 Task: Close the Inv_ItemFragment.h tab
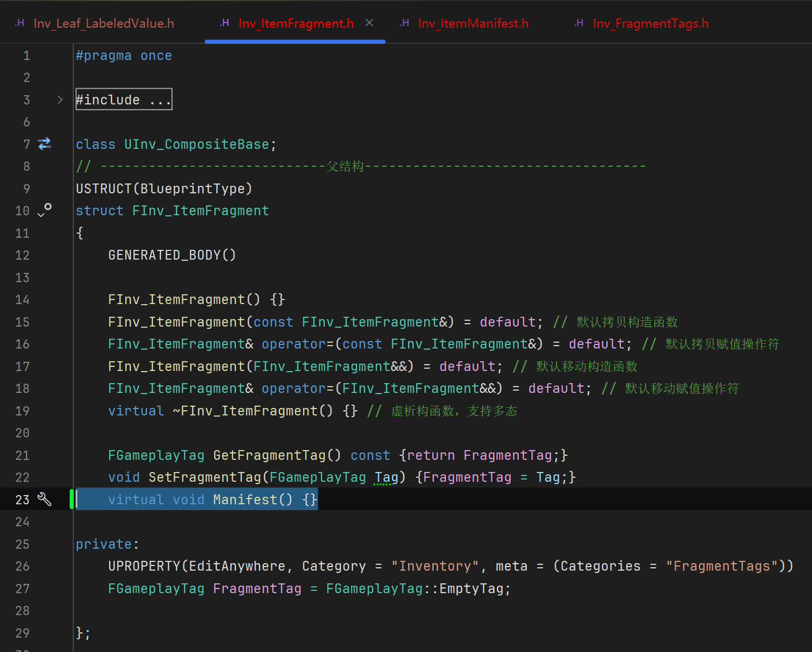369,23
